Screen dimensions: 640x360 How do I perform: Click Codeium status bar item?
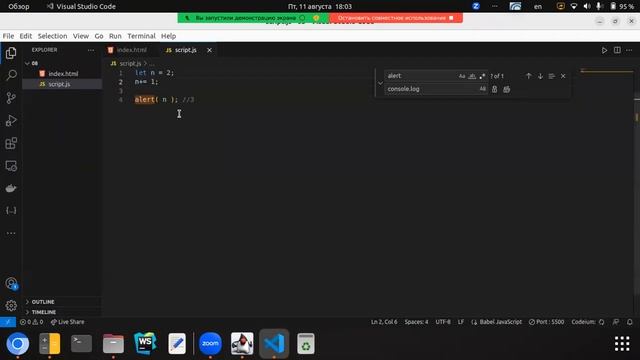click(588, 322)
